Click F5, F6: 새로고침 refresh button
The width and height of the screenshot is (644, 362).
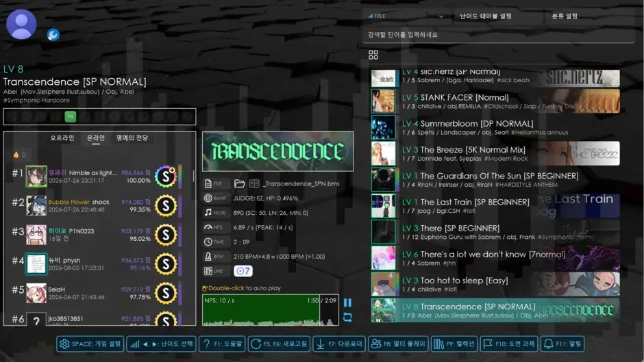click(x=279, y=344)
